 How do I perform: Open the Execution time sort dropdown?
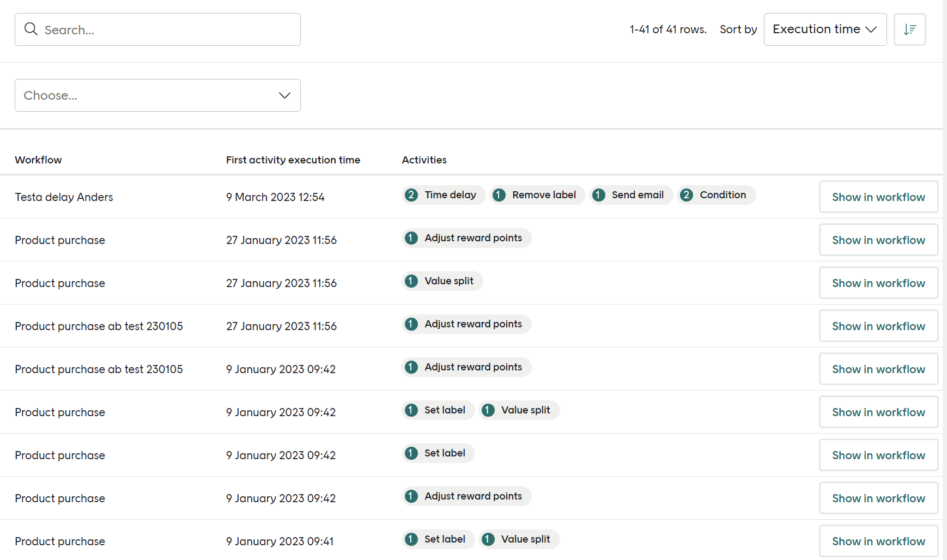click(825, 29)
